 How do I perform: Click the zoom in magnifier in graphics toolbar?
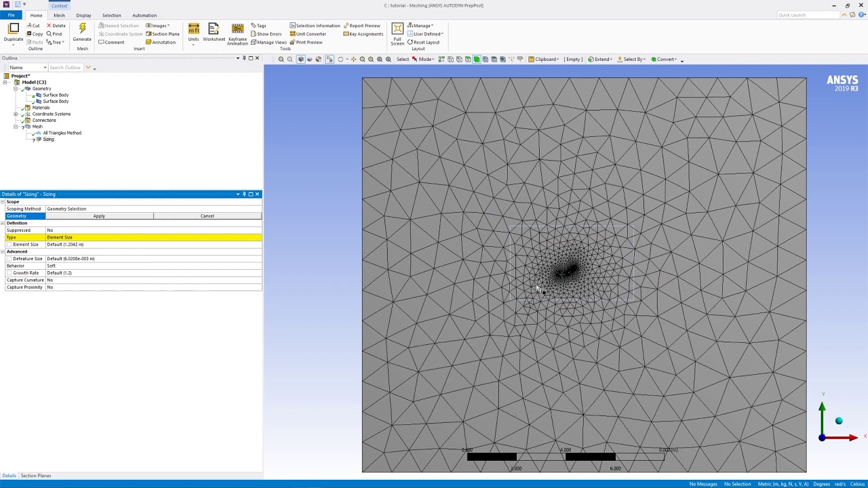281,59
